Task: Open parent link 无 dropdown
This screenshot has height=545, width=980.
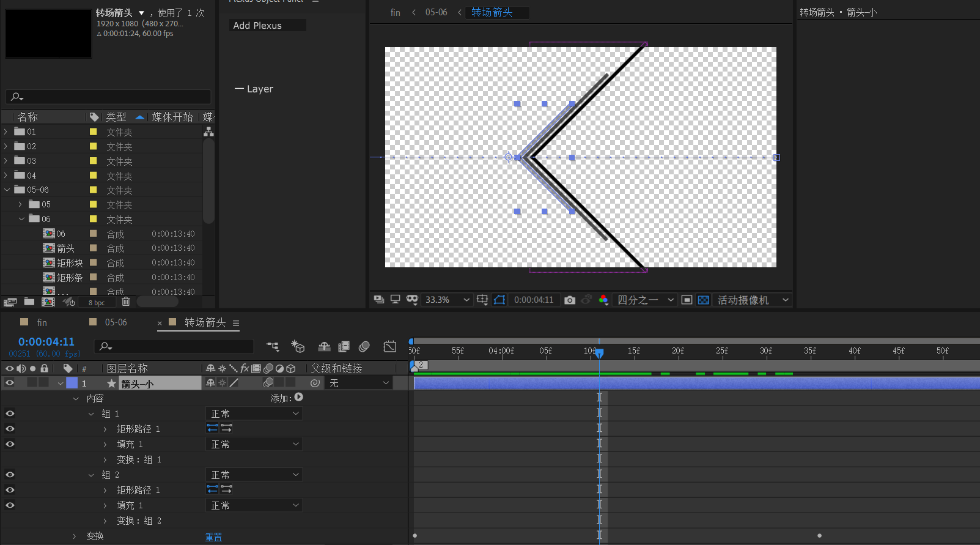Action: pos(359,383)
